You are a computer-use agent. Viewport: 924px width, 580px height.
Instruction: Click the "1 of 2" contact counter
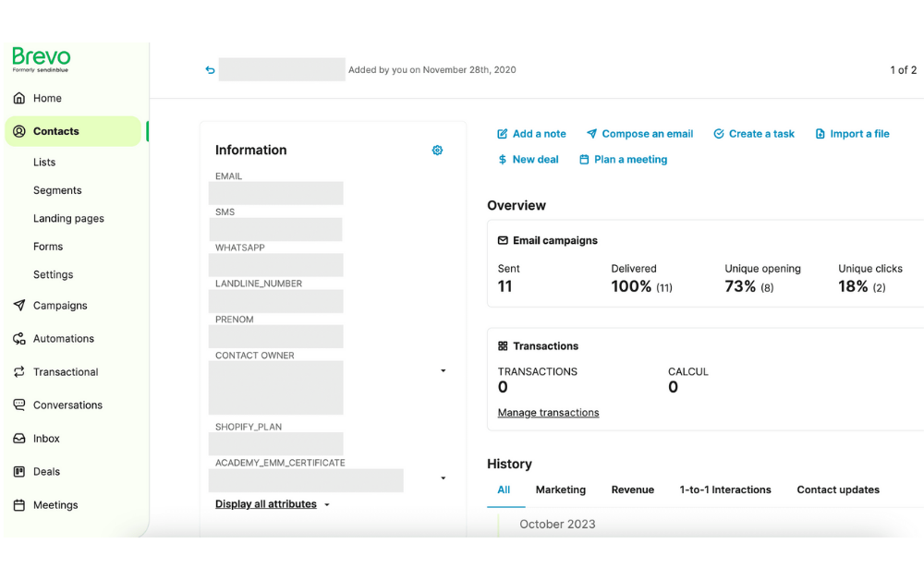tap(903, 70)
